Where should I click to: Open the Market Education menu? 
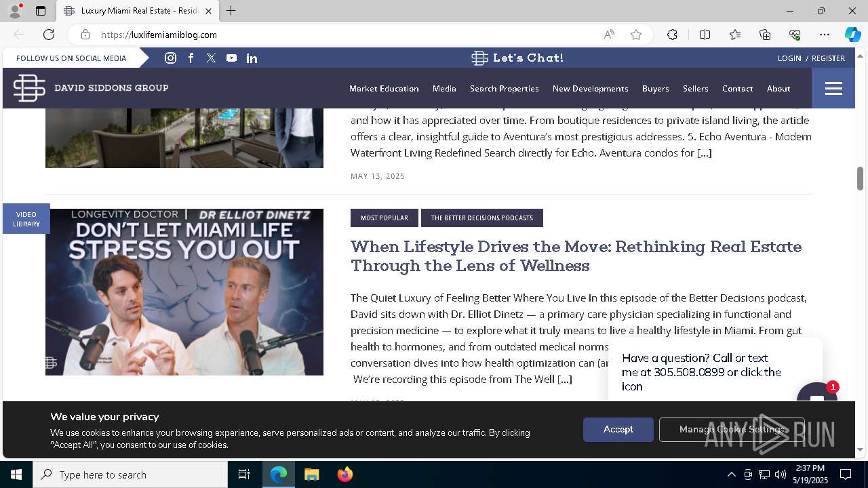click(384, 89)
